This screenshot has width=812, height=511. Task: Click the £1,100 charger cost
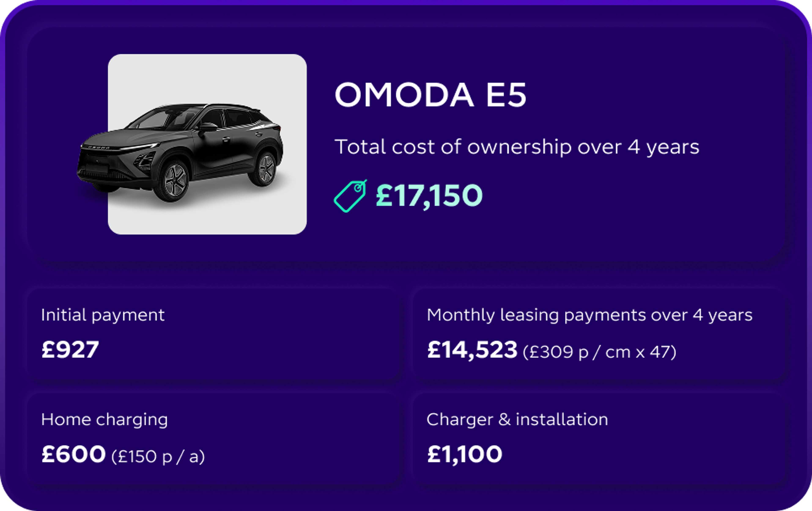465,455
